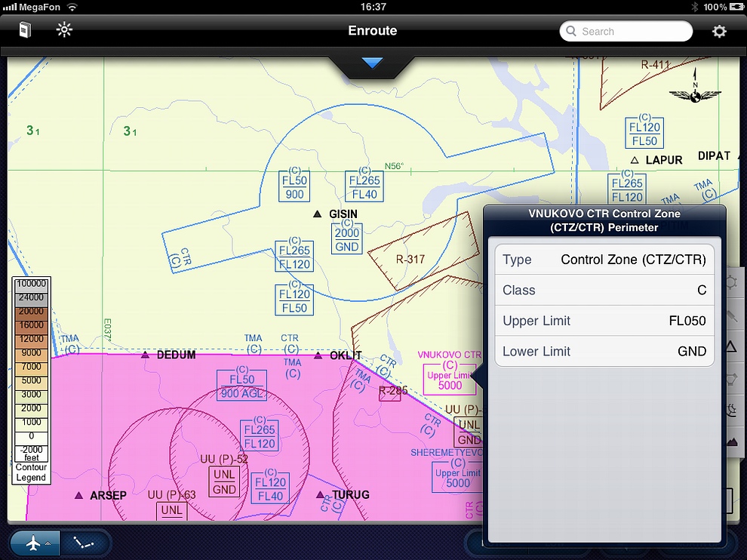Image resolution: width=747 pixels, height=560 pixels.
Task: Tap the Search field
Action: pyautogui.click(x=626, y=31)
